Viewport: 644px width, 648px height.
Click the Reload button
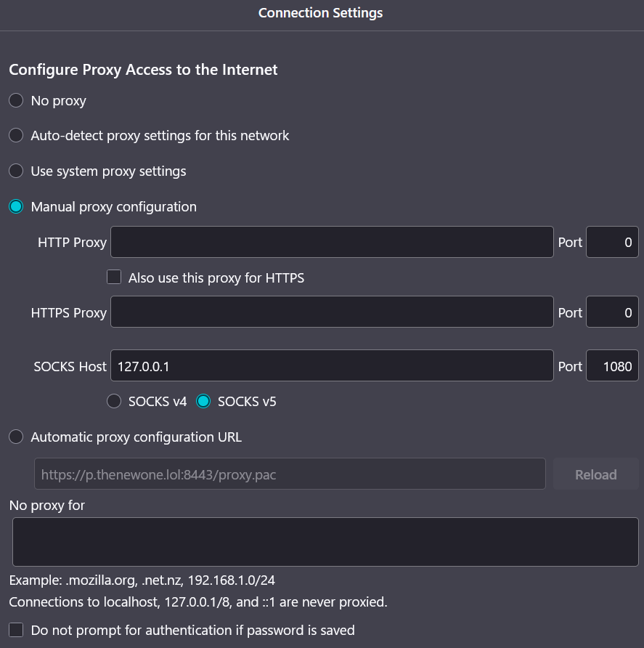(595, 474)
